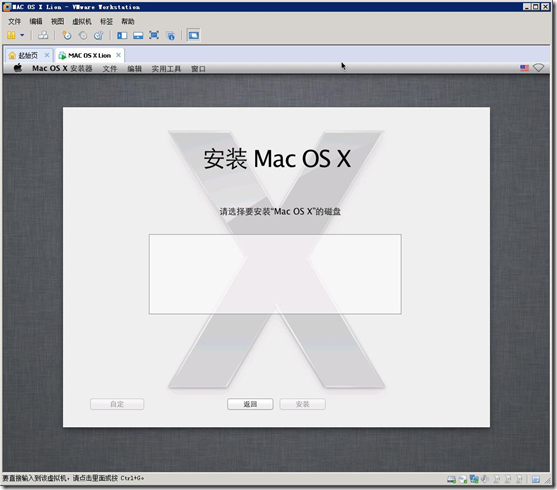Click the "安装 Mac OS X" heading

[x=277, y=158]
